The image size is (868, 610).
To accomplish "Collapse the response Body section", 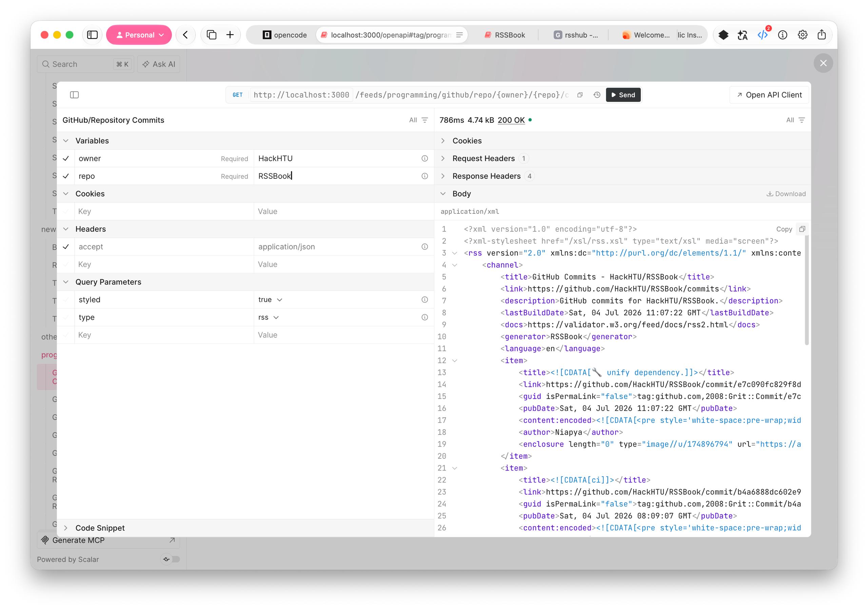I will (x=443, y=194).
